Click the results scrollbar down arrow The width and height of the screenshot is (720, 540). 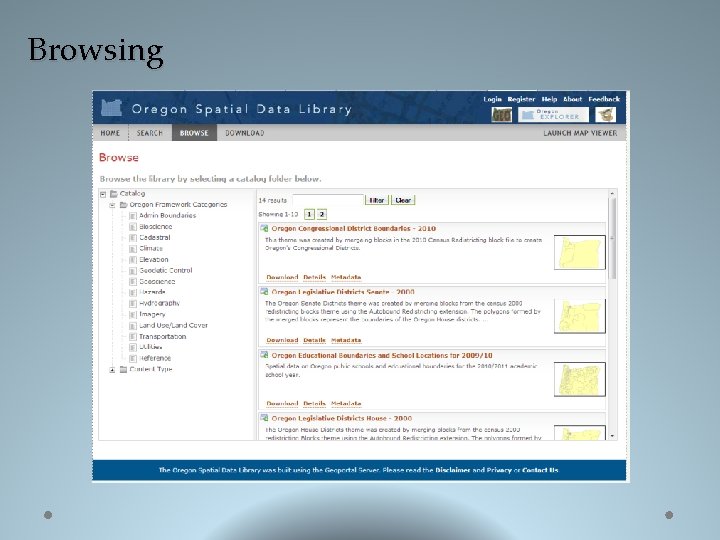(612, 436)
